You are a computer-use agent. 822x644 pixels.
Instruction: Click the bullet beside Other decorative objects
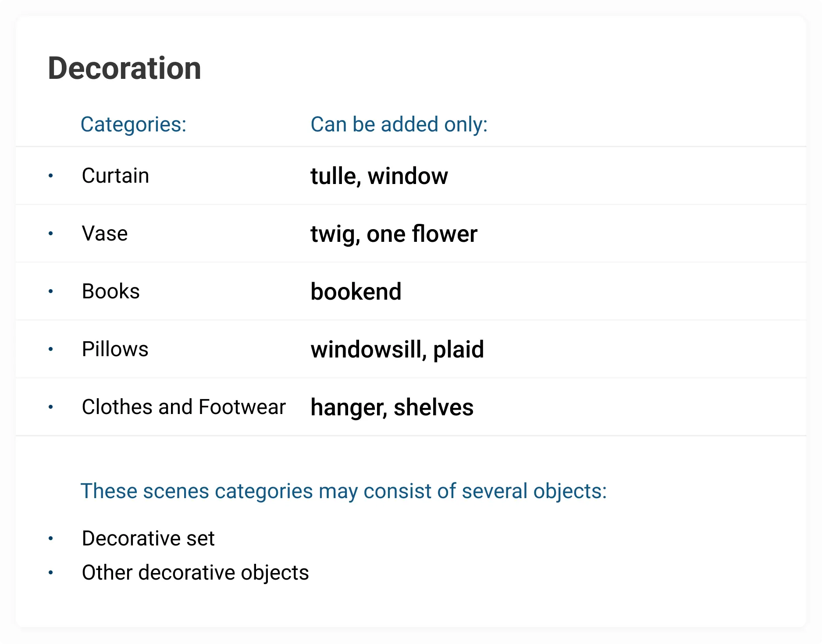coord(51,573)
